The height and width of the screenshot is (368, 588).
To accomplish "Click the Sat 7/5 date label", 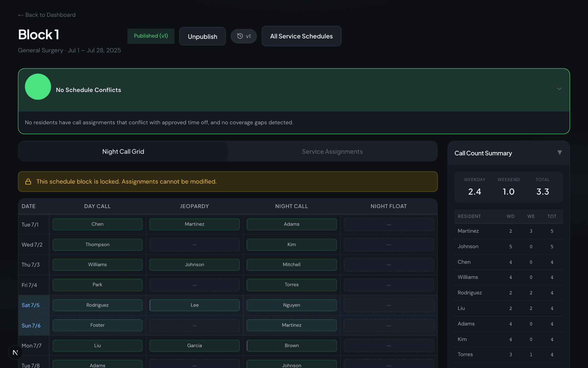I will [31, 305].
